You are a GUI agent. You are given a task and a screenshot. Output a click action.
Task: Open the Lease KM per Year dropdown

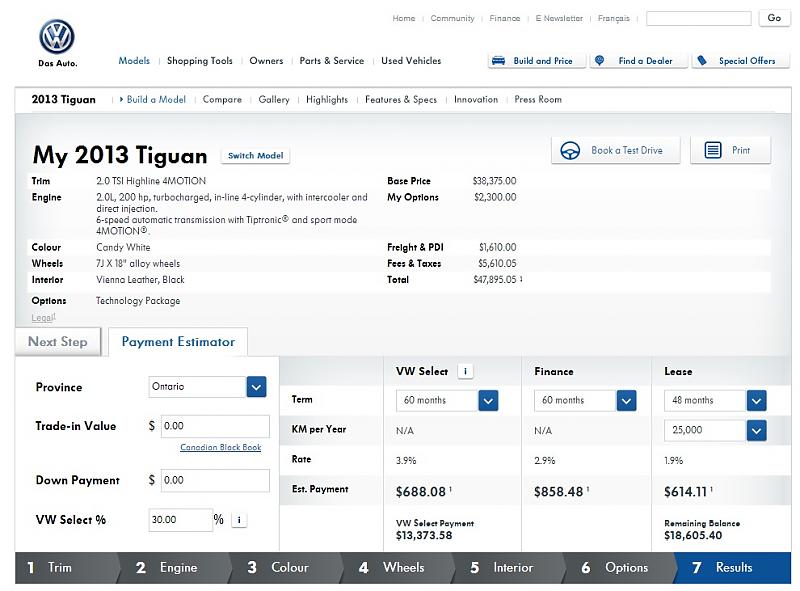point(715,431)
